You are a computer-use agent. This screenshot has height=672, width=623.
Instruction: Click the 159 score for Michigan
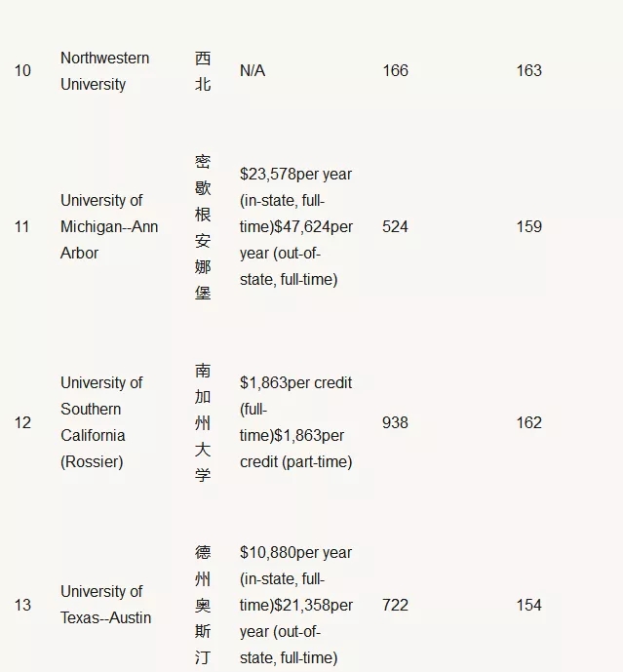click(528, 226)
